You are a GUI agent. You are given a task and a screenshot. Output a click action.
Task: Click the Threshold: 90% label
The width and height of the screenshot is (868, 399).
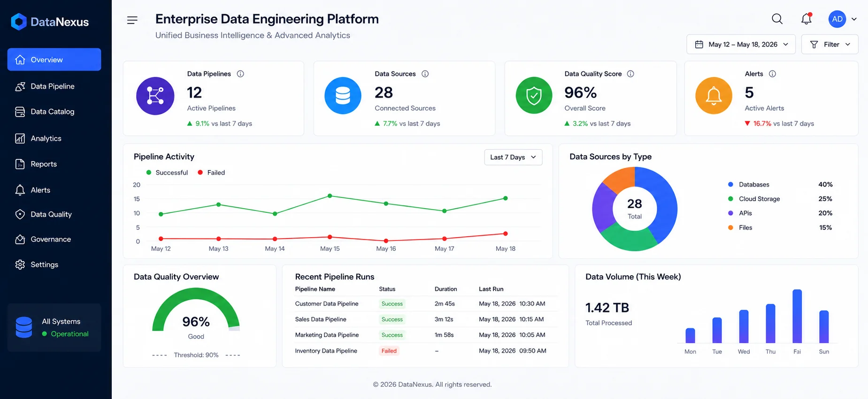tap(196, 355)
